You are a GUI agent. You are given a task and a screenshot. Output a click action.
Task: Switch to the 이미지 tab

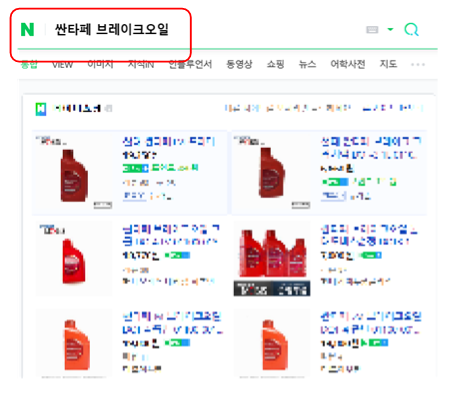pyautogui.click(x=100, y=64)
